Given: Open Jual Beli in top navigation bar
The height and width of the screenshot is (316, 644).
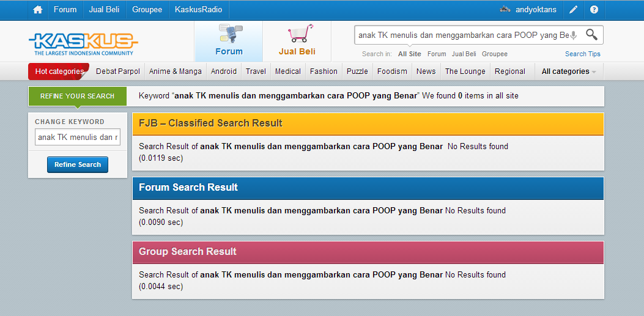Looking at the screenshot, I should point(104,10).
